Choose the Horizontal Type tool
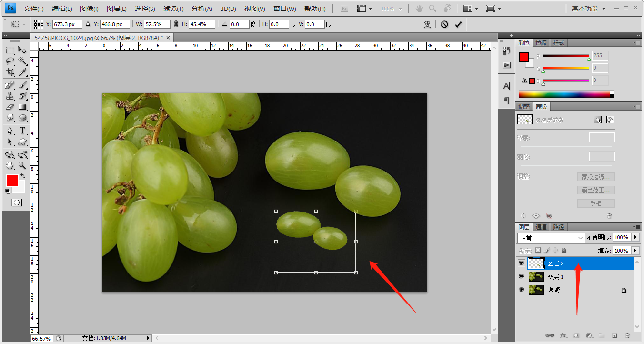This screenshot has width=644, height=344. (22, 131)
